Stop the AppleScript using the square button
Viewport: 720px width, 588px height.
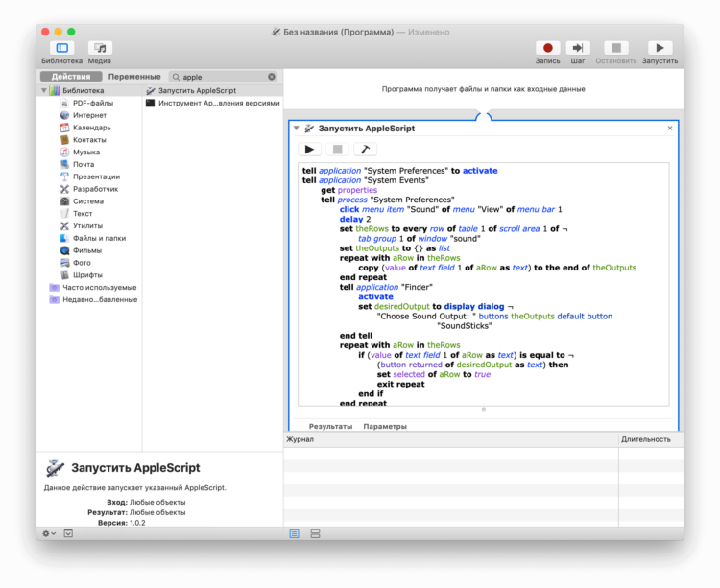[x=338, y=149]
